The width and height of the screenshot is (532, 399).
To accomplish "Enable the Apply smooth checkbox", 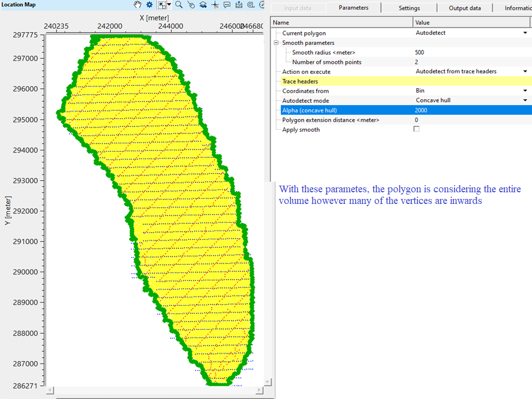I will [x=416, y=129].
